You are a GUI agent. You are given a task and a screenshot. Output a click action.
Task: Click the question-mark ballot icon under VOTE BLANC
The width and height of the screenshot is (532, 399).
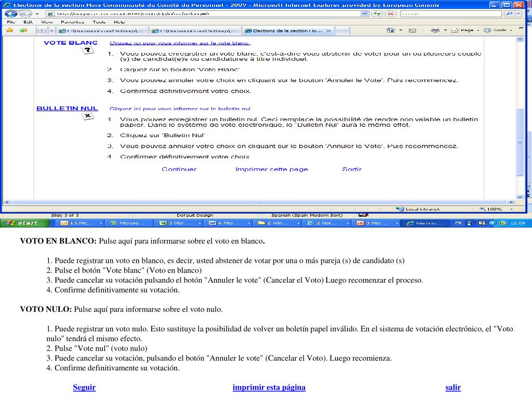tap(87, 50)
